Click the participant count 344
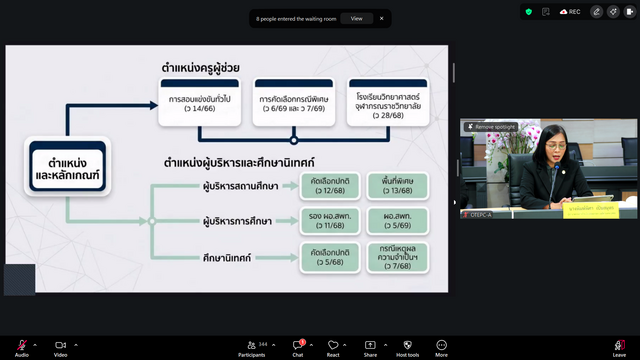640x360 pixels. coord(263,344)
